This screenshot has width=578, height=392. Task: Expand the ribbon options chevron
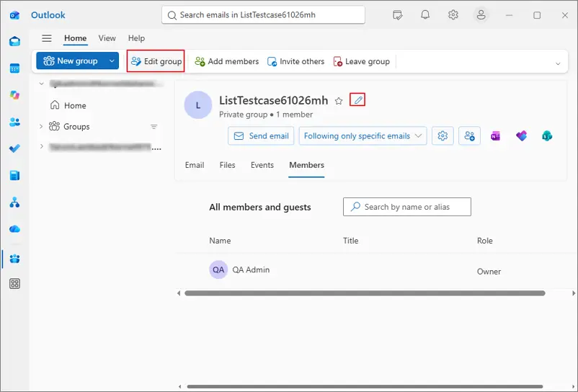pyautogui.click(x=558, y=63)
